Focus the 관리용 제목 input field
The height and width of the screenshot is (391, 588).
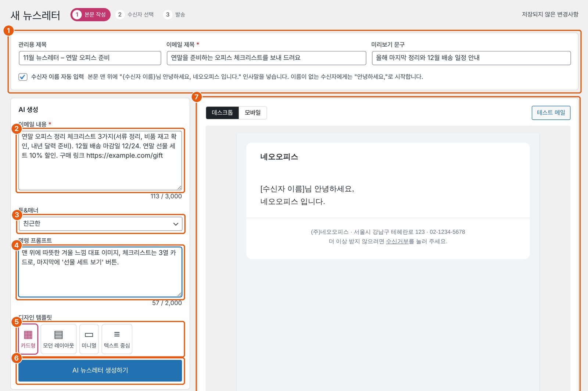click(x=90, y=58)
